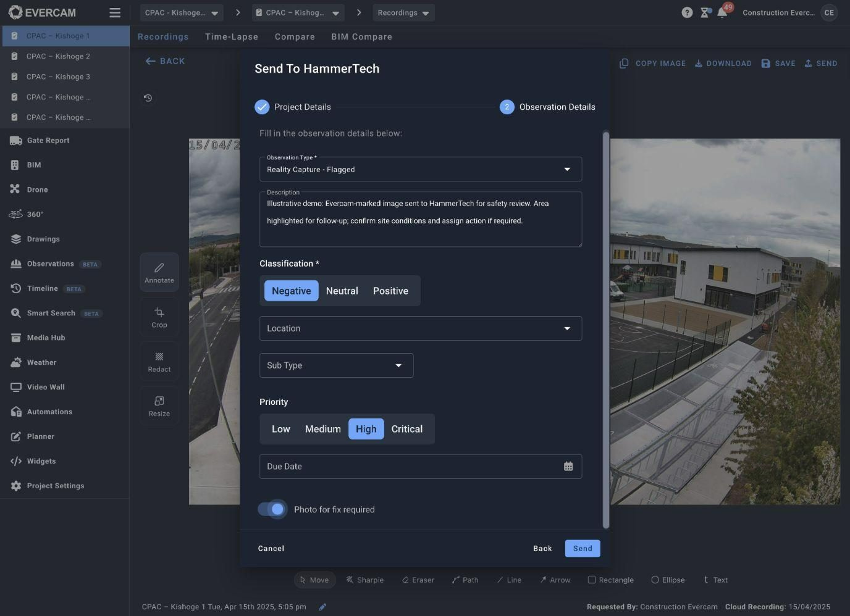Choose the Eraser tool
850x616 pixels.
(418, 580)
